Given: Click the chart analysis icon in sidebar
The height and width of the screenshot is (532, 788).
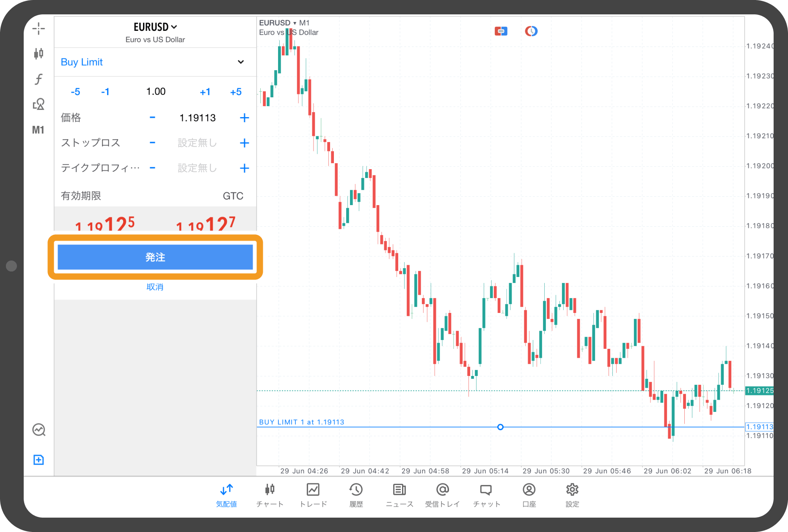Looking at the screenshot, I should (x=39, y=430).
